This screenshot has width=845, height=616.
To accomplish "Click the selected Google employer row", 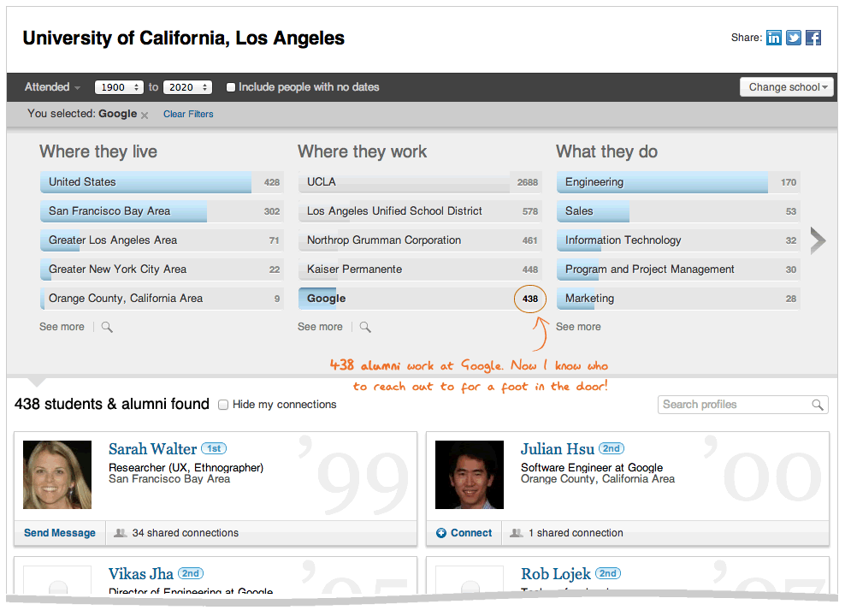I will pos(420,299).
